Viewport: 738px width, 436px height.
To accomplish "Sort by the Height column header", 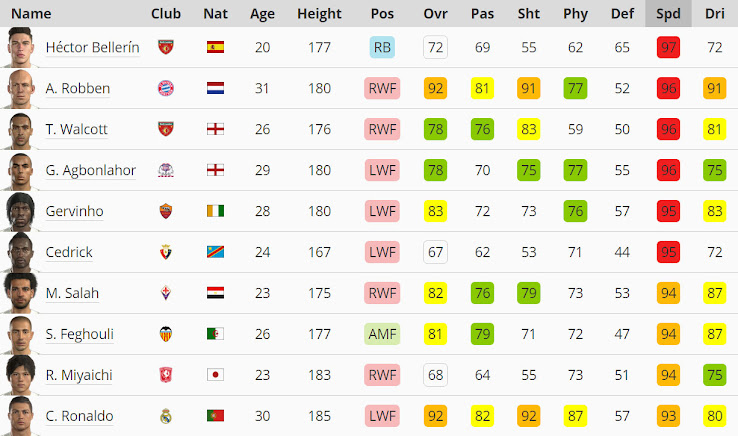I will pyautogui.click(x=319, y=14).
